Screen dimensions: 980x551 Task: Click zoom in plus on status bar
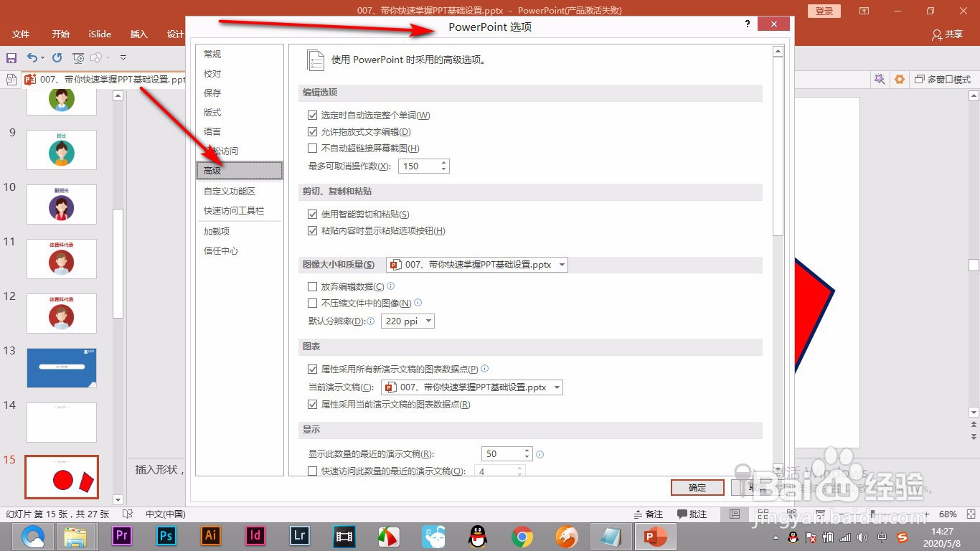tap(928, 514)
